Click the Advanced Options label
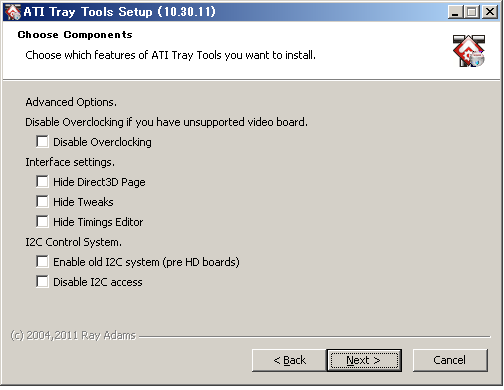504x390 pixels. point(71,102)
